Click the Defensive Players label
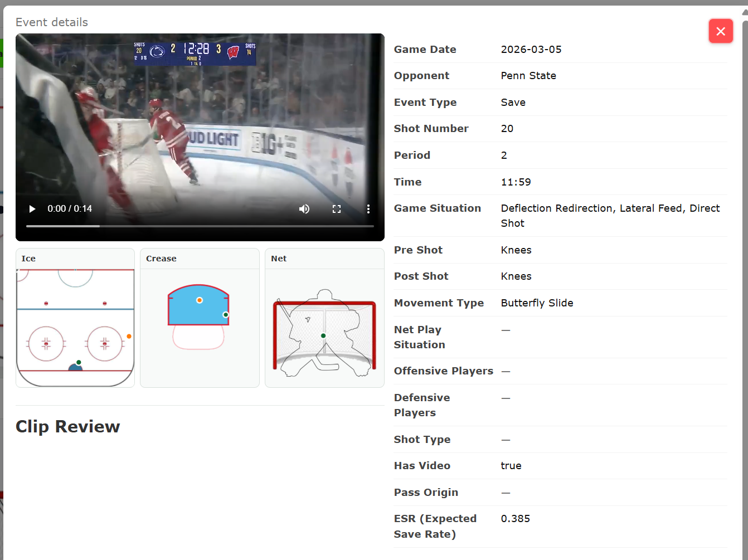The image size is (748, 560). tap(422, 405)
